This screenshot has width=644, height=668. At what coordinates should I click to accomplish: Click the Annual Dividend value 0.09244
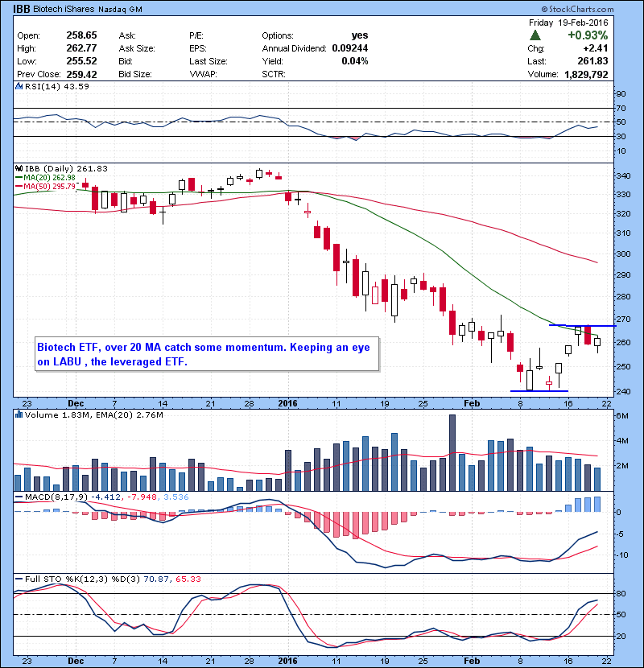(350, 48)
